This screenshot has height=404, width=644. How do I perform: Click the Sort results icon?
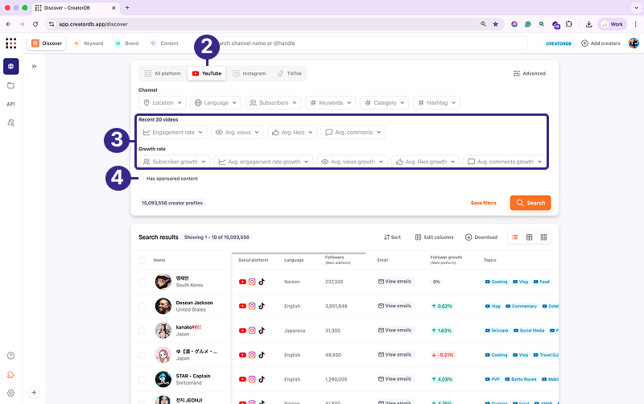click(392, 237)
